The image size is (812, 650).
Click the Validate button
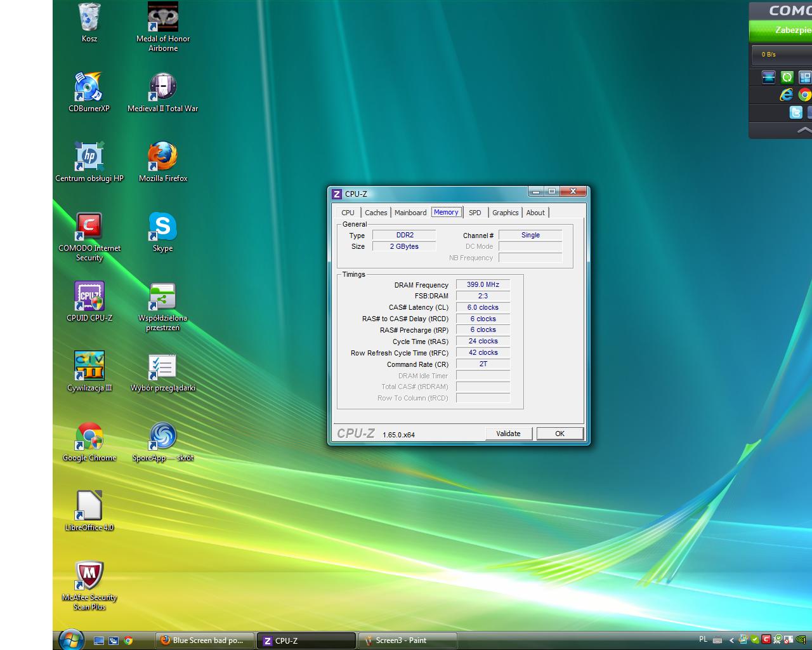click(509, 434)
